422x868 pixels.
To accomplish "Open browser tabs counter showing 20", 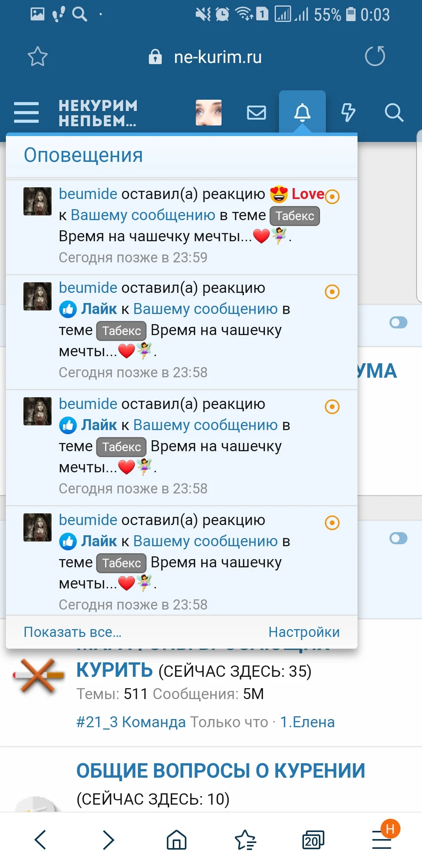I will click(313, 840).
